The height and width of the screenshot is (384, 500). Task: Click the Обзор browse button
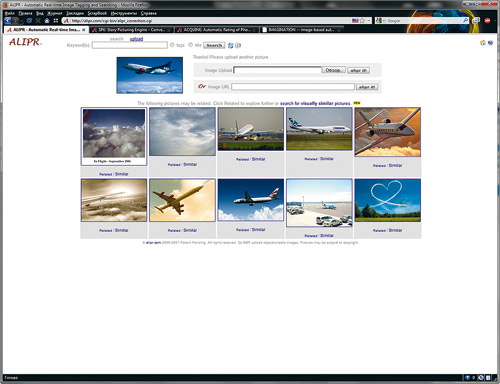333,70
